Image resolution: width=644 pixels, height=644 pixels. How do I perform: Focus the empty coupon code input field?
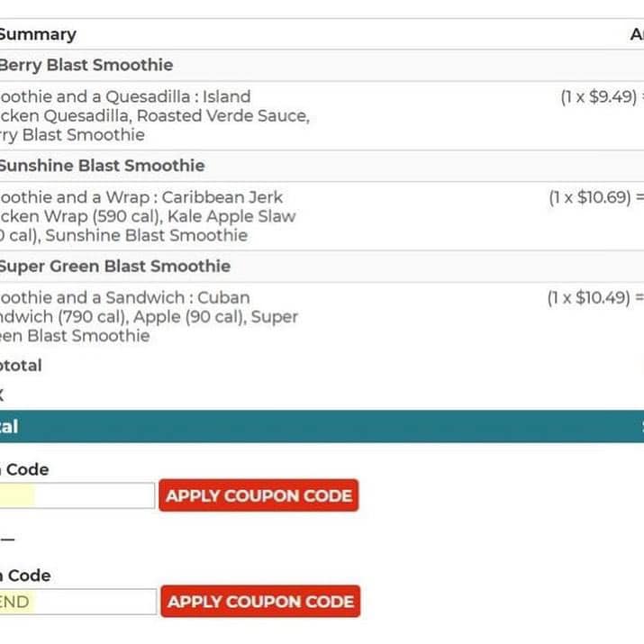tap(77, 495)
